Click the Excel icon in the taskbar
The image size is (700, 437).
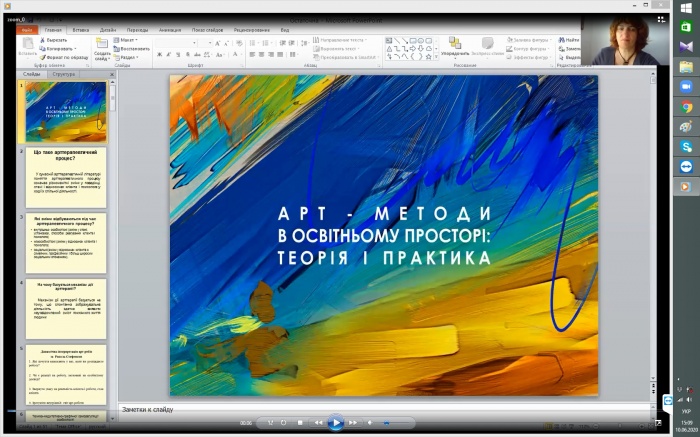tap(687, 27)
